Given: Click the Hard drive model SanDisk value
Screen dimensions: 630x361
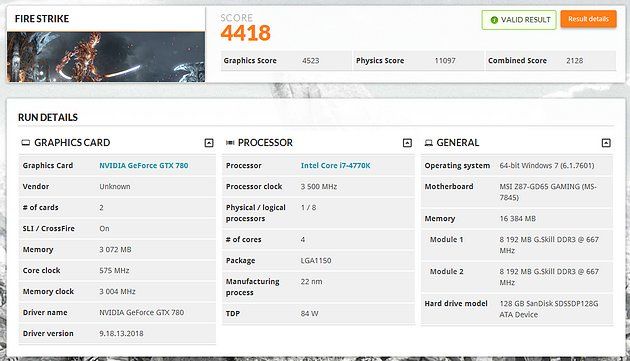Looking at the screenshot, I should (x=548, y=309).
